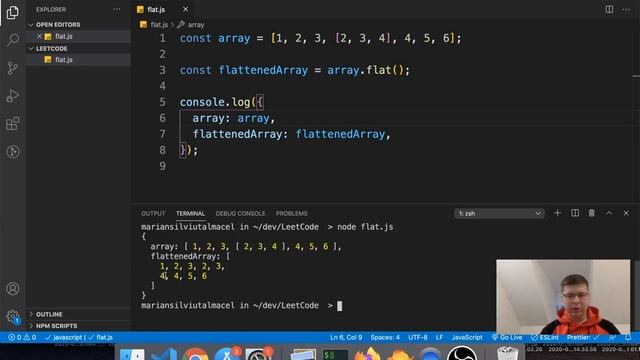Open Visual Studio Code from Dock
The height and width of the screenshot is (360, 640).
(163, 353)
